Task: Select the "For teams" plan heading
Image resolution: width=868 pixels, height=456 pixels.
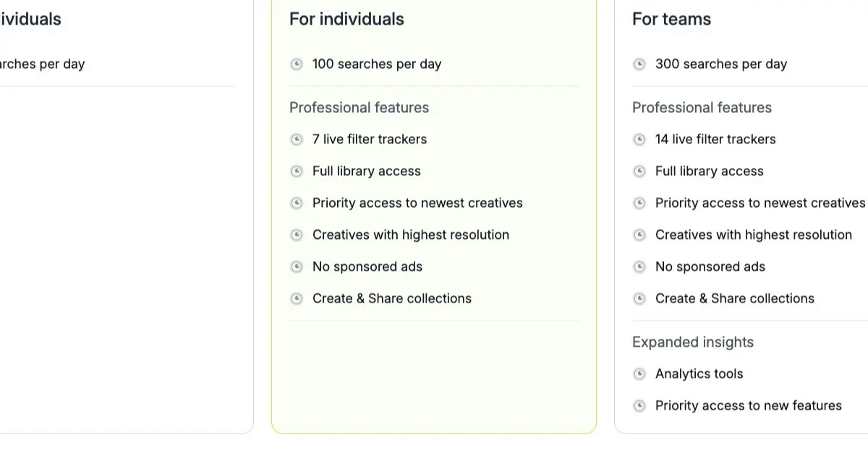Action: [671, 19]
